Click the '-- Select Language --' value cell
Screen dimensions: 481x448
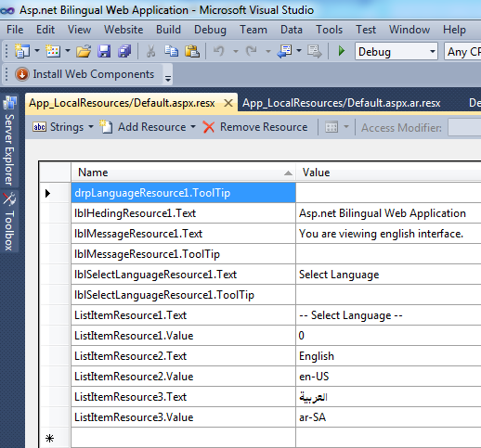pyautogui.click(x=388, y=315)
